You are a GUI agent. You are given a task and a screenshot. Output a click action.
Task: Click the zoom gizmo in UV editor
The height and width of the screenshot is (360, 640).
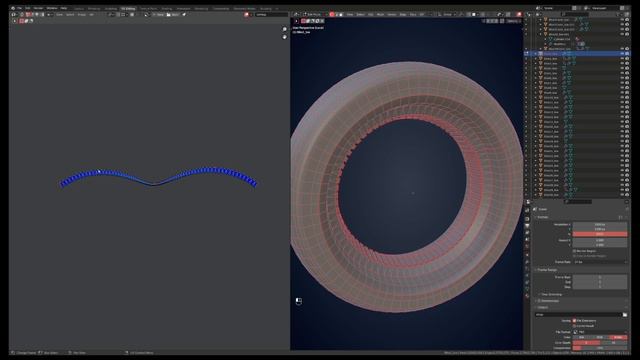tap(284, 29)
